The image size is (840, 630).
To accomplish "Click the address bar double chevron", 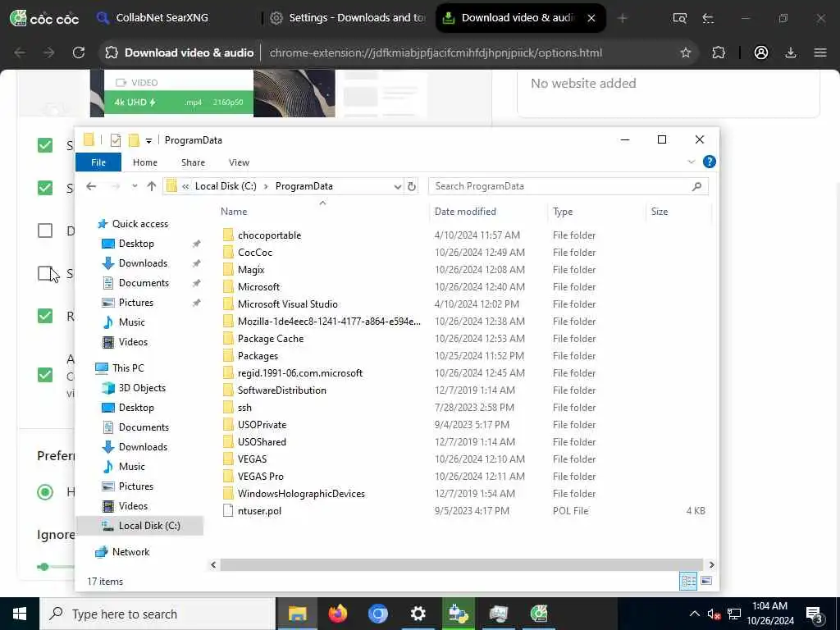I will tap(185, 186).
